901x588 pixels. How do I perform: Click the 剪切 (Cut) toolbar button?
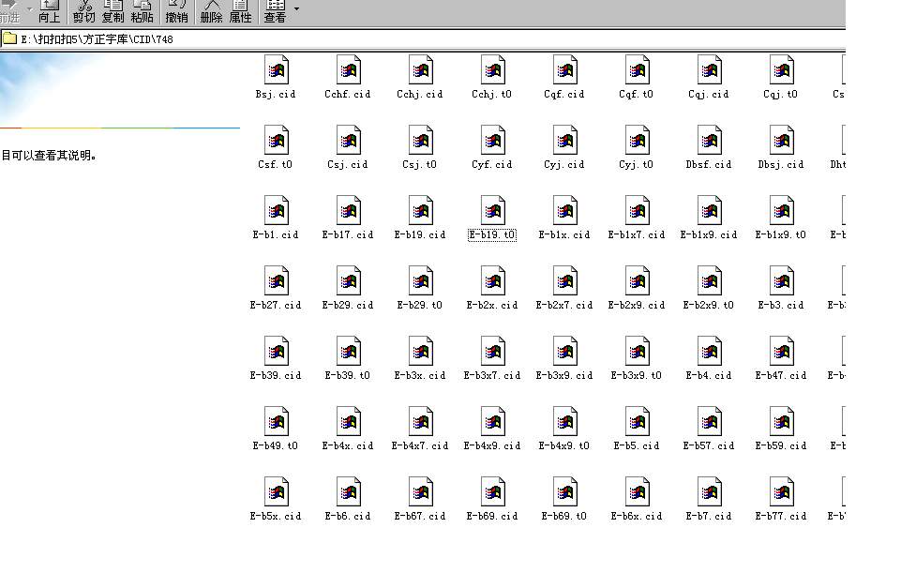pos(83,11)
